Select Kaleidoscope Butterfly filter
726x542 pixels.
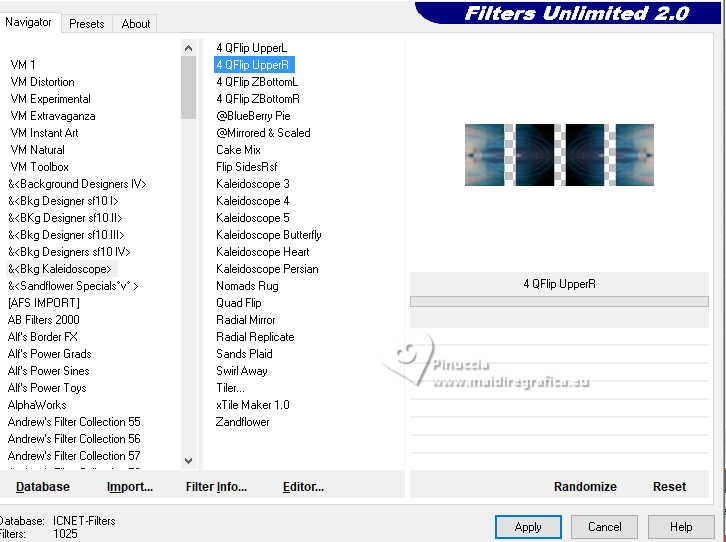pyautogui.click(x=269, y=235)
